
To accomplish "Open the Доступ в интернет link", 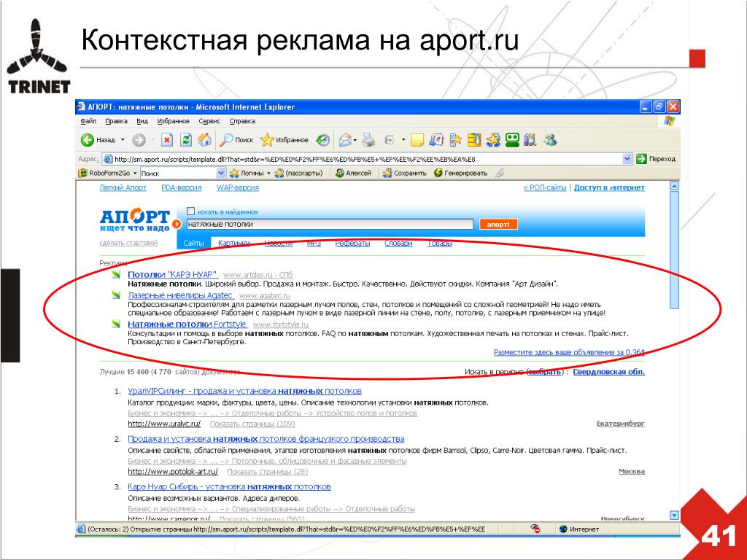I will click(x=609, y=187).
